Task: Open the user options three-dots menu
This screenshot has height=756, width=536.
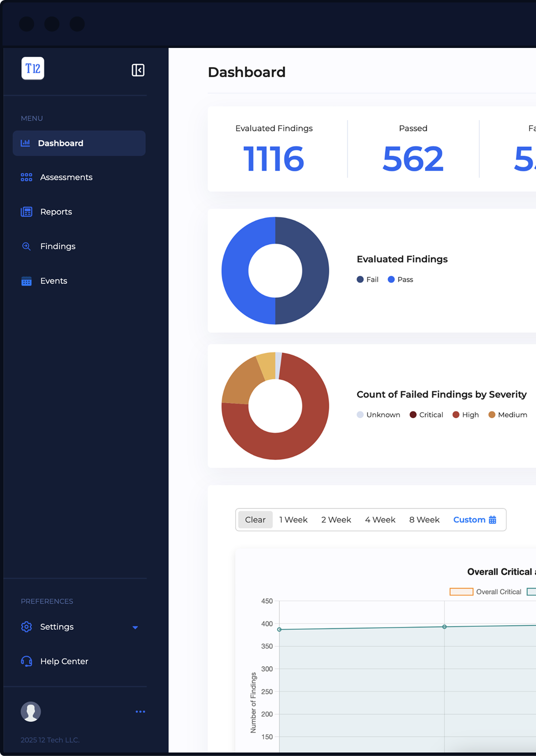Action: pos(140,712)
